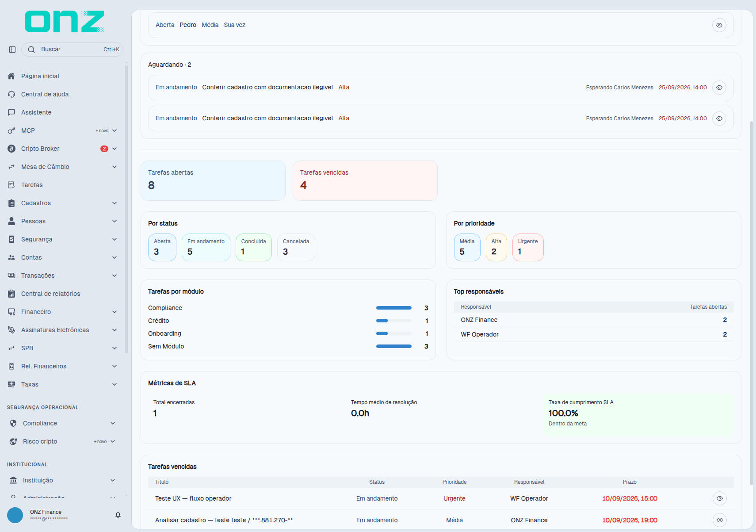Click the clipboard icon for Cadastros
Screen dimensions: 756x532
(x=11, y=203)
